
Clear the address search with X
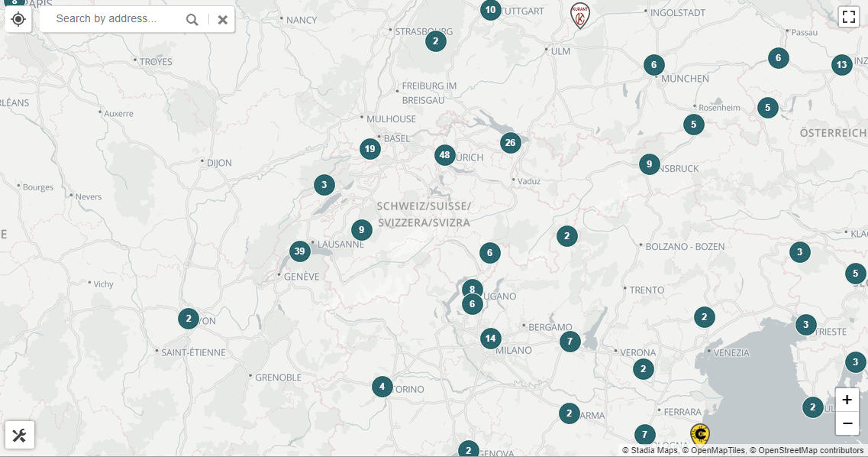(222, 20)
